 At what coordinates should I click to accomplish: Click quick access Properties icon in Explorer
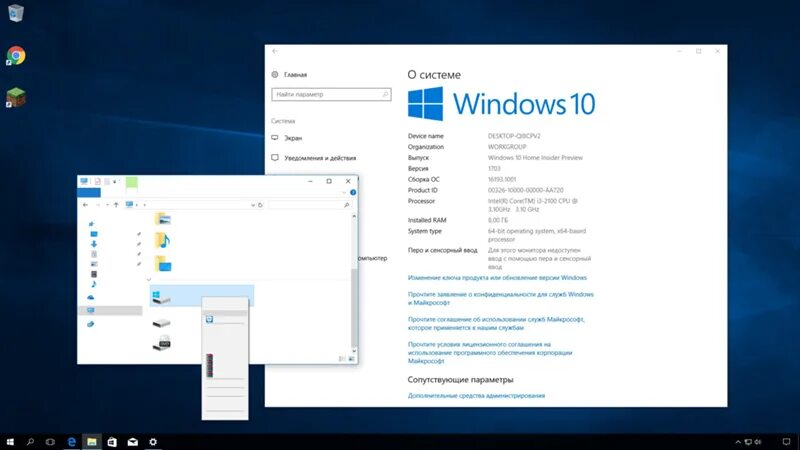(x=97, y=181)
